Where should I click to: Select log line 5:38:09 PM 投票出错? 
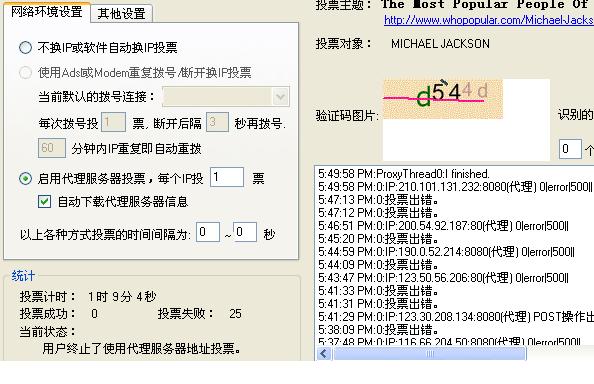pyautogui.click(x=378, y=329)
